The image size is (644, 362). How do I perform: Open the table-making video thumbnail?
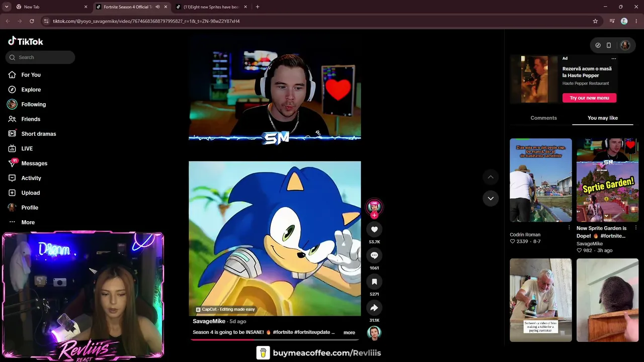(541, 300)
